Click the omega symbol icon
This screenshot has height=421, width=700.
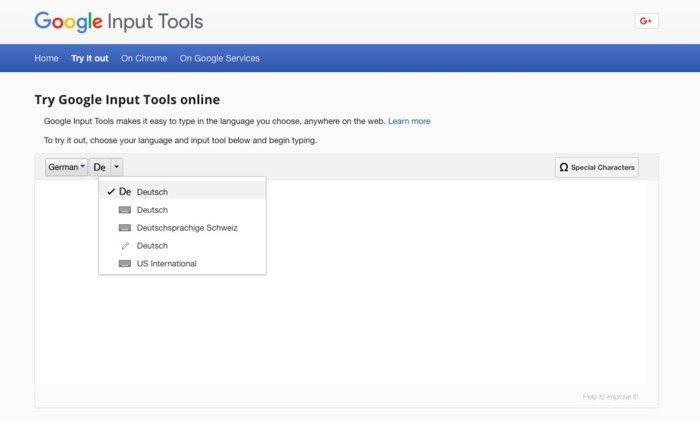pyautogui.click(x=564, y=167)
